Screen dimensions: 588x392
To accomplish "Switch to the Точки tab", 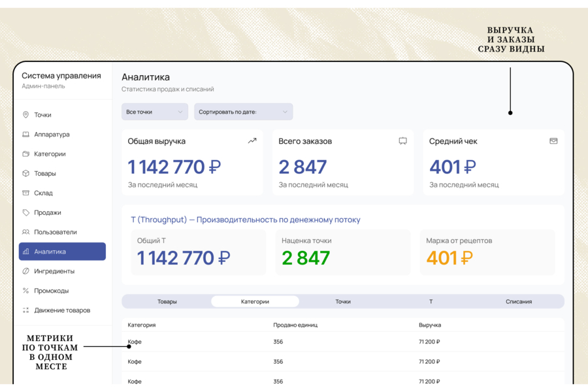I will [x=343, y=302].
